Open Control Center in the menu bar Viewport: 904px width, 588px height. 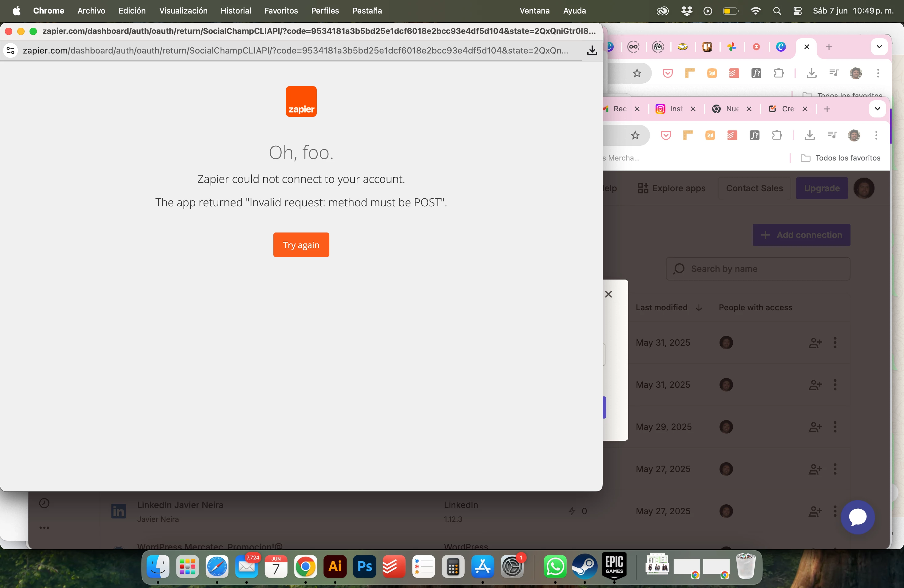click(x=797, y=11)
